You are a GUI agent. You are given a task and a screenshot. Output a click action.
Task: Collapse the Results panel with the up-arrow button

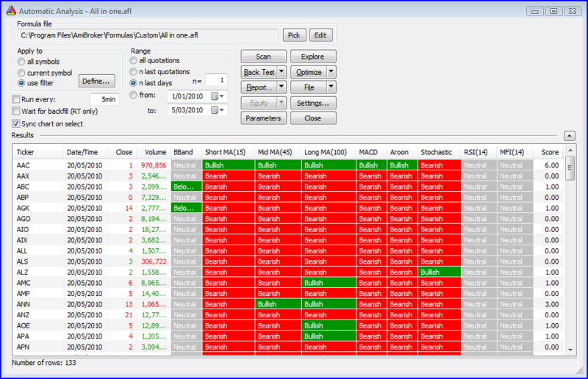[569, 136]
